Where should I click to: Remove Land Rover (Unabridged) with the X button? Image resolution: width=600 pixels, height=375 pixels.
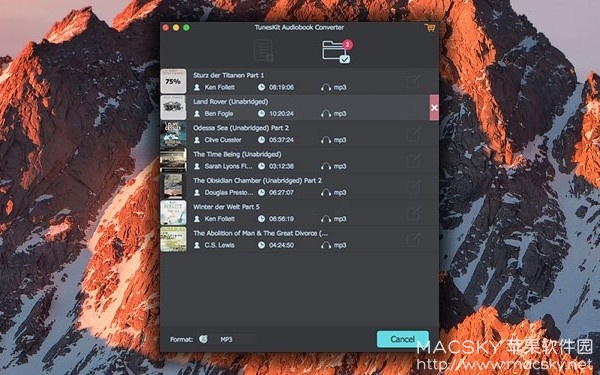[x=434, y=108]
